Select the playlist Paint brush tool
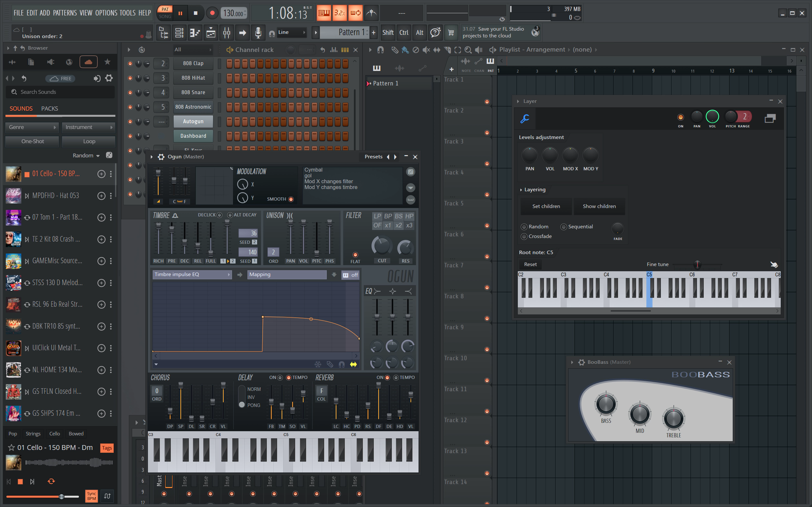Image resolution: width=812 pixels, height=507 pixels. click(x=405, y=50)
